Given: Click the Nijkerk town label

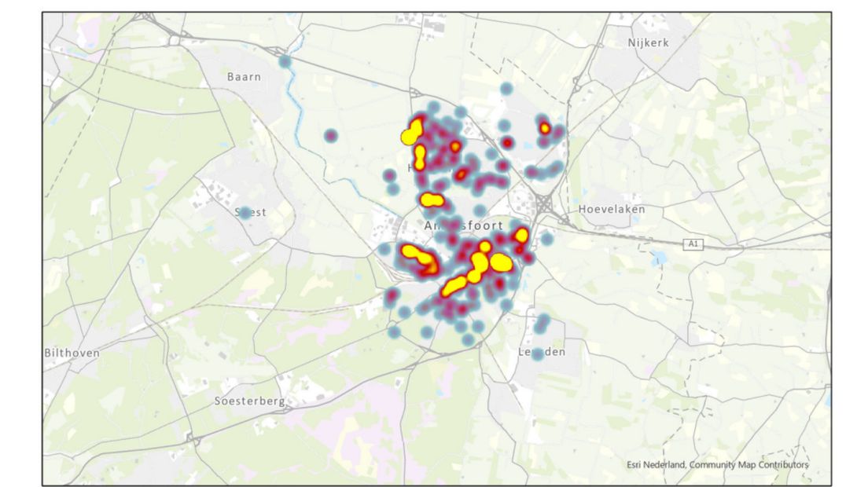Looking at the screenshot, I should coord(648,42).
